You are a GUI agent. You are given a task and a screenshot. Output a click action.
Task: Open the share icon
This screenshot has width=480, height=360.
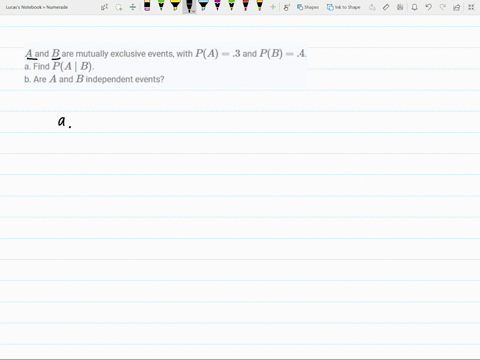click(x=457, y=7)
